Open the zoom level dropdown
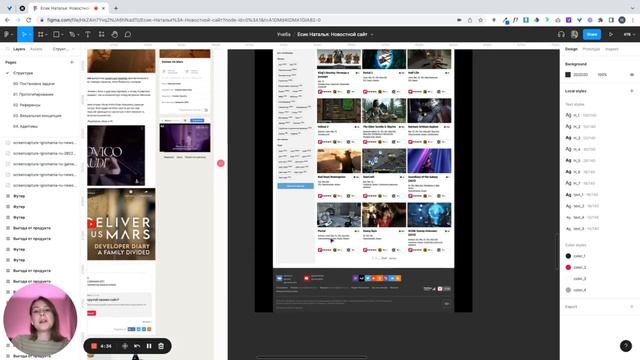The height and width of the screenshot is (360, 640). 629,35
